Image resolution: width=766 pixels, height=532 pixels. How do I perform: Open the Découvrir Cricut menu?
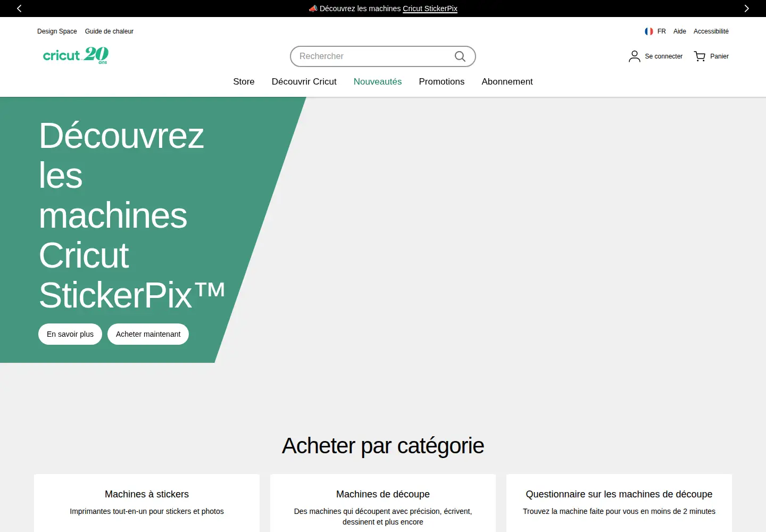click(x=304, y=81)
